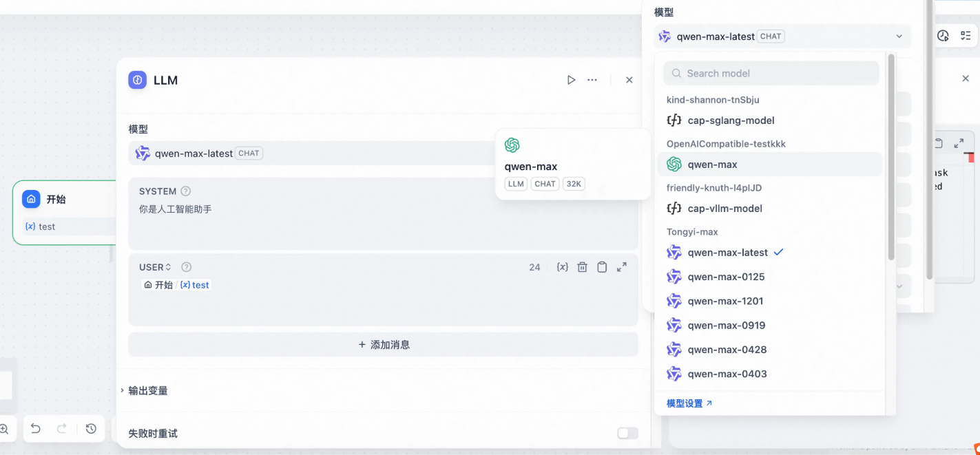Undo the last canvas action

point(36,429)
